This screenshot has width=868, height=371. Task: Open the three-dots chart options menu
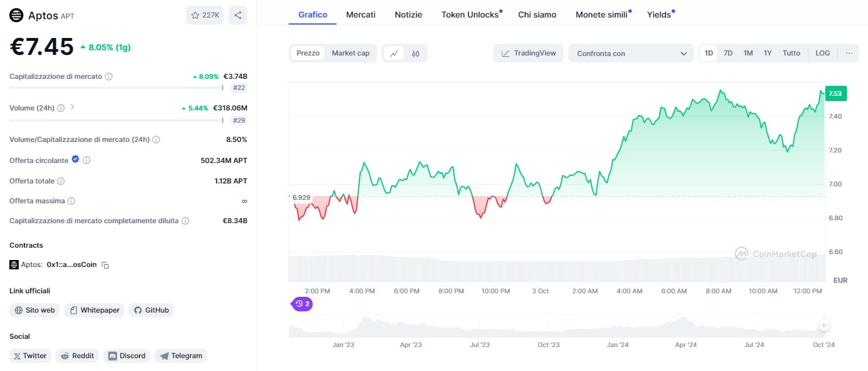(849, 53)
